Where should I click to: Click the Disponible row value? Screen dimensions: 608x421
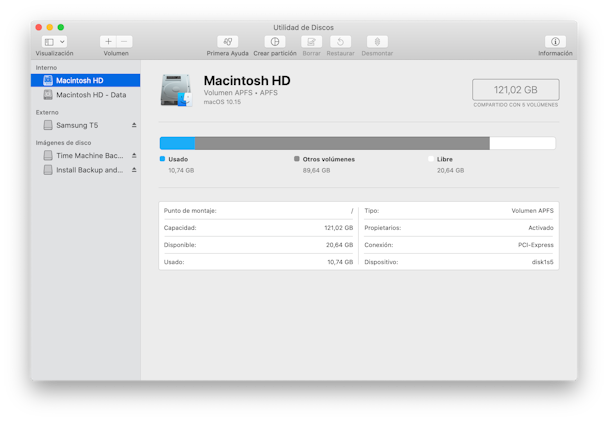pos(339,245)
